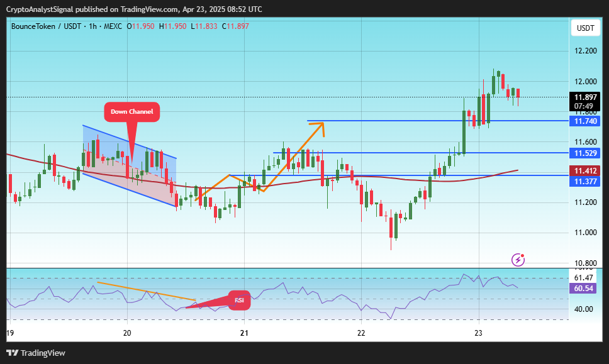Click the BounceToken / USDT symbol title
The height and width of the screenshot is (364, 609).
point(46,26)
